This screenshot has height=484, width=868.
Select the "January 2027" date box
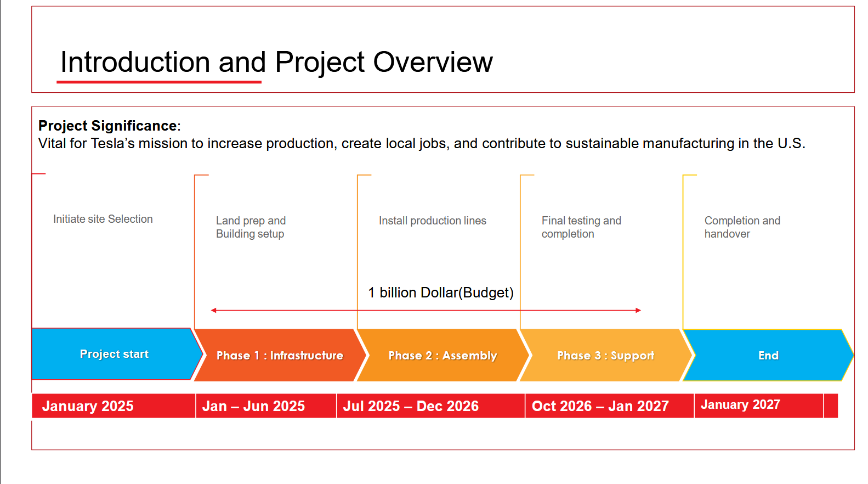coord(758,405)
